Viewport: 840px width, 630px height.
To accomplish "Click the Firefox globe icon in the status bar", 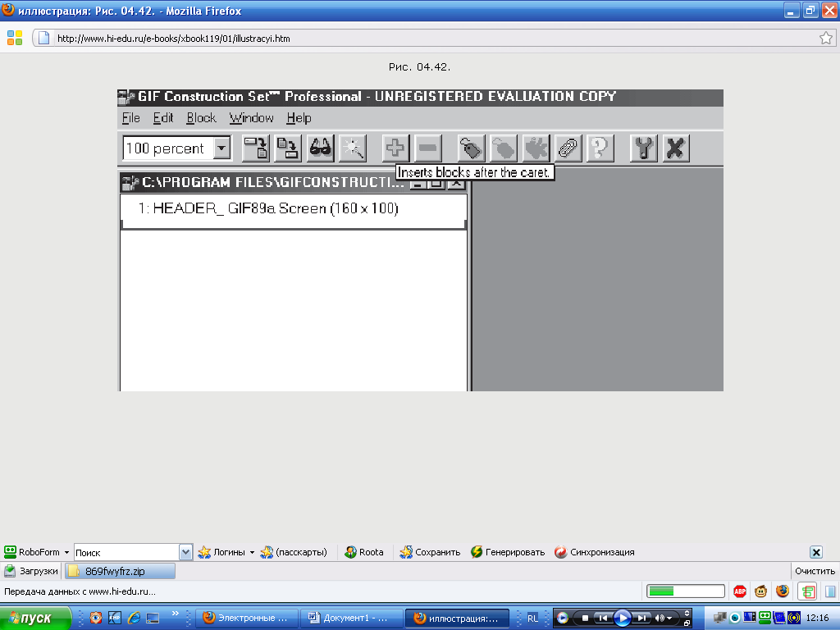I will (x=783, y=591).
